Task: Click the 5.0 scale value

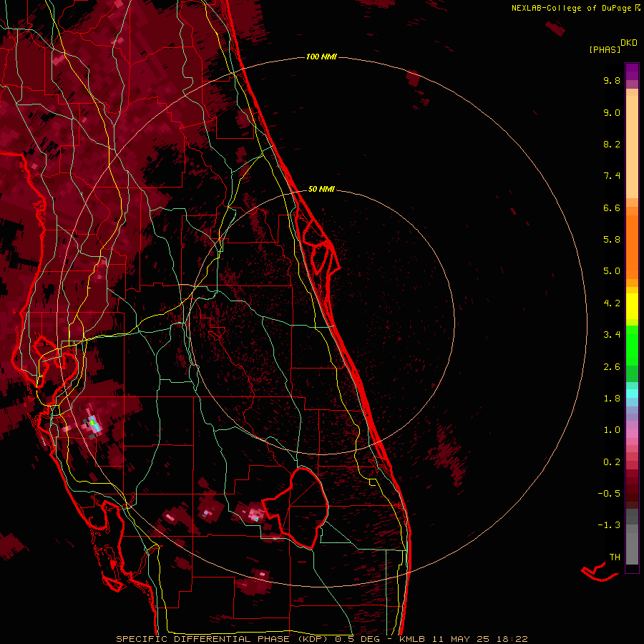Action: pos(612,271)
